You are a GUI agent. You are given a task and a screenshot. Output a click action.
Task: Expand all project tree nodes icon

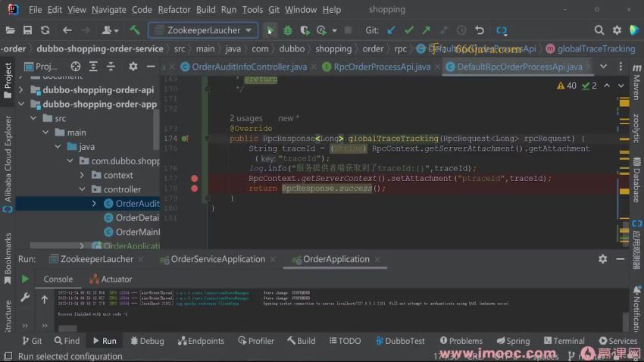93,67
